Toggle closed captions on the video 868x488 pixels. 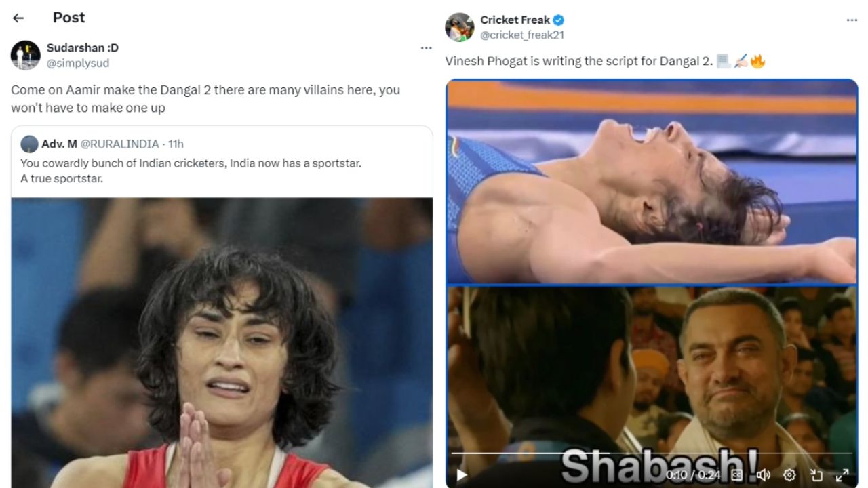[736, 474]
